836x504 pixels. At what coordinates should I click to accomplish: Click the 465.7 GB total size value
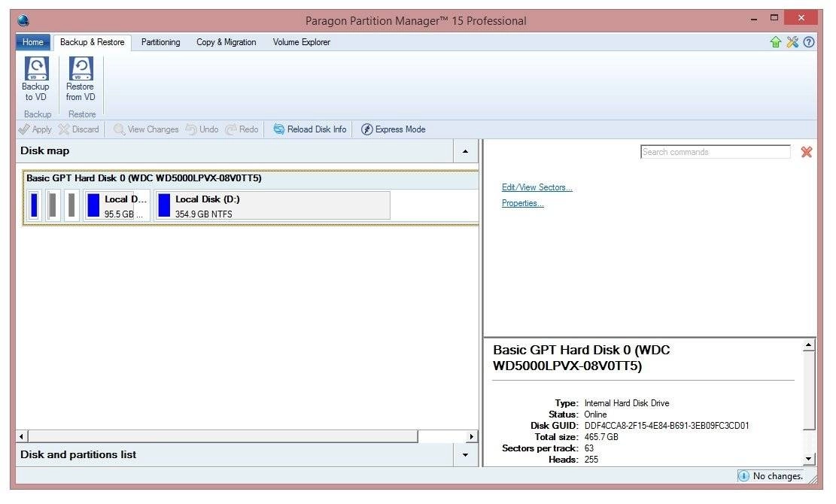click(601, 437)
